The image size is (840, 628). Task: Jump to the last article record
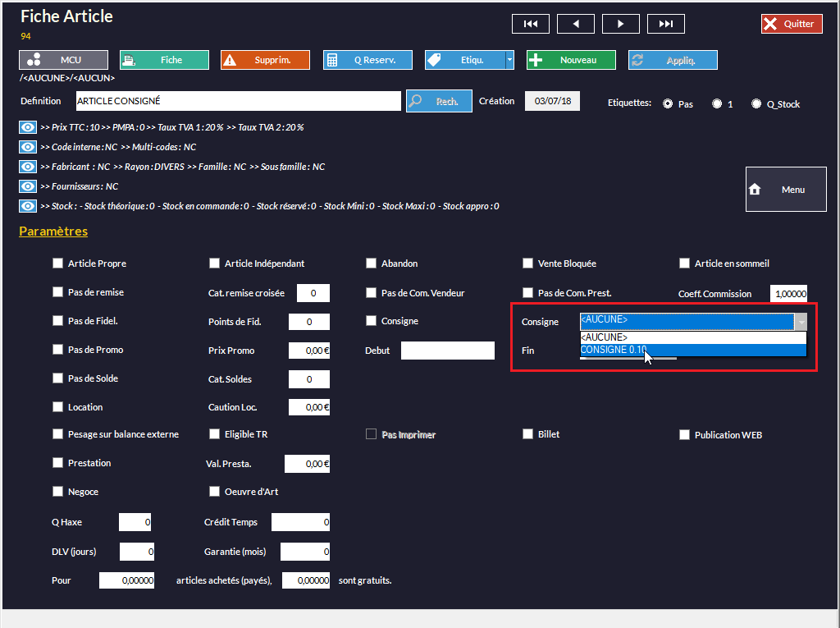pyautogui.click(x=665, y=24)
